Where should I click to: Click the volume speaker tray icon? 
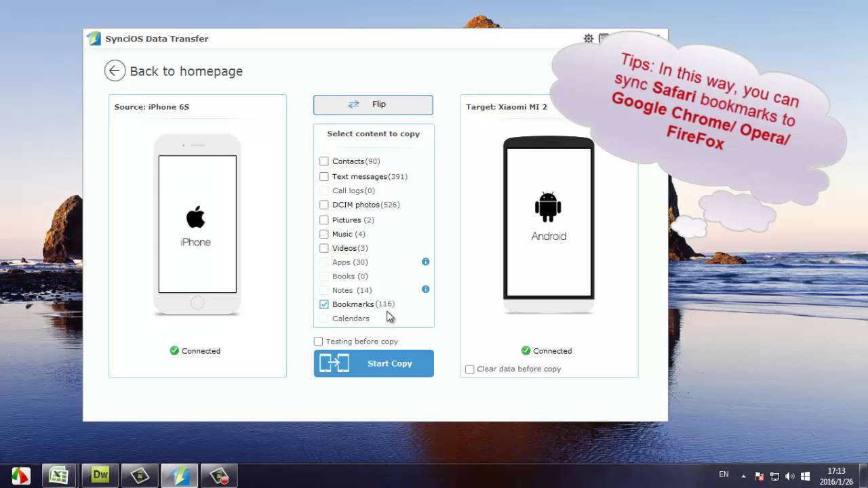[790, 476]
